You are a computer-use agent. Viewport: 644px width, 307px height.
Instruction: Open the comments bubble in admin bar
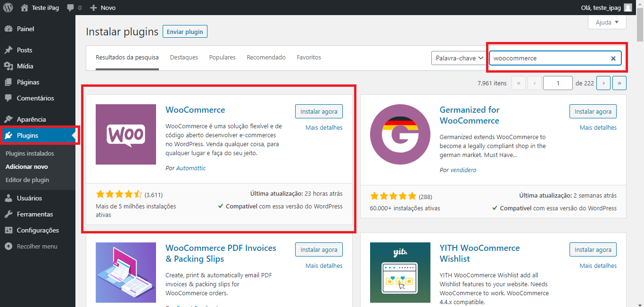[x=70, y=8]
